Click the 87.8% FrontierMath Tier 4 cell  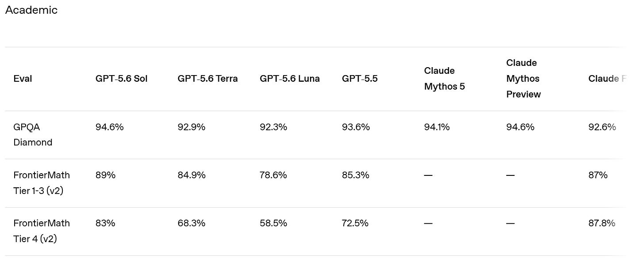602,224
